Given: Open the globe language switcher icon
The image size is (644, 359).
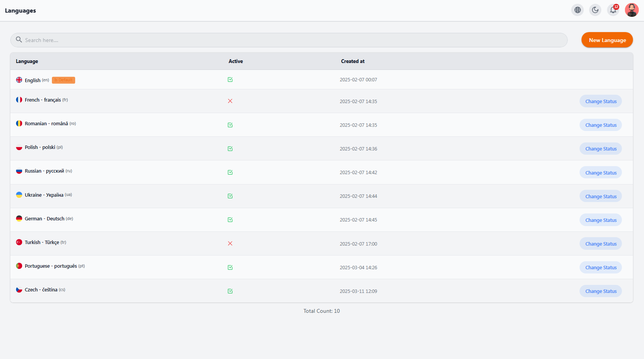Looking at the screenshot, I should [x=578, y=10].
